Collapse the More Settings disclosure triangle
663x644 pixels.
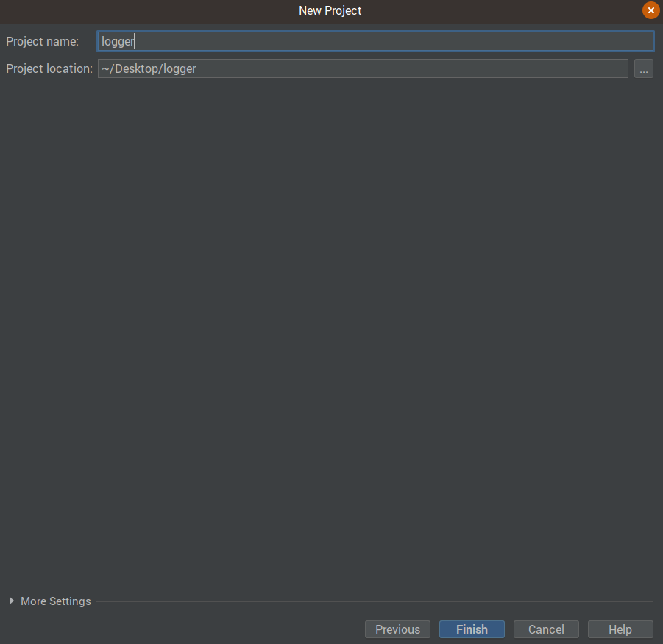click(x=12, y=601)
